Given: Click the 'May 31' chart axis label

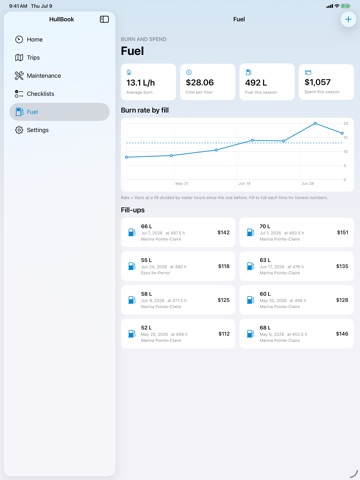Looking at the screenshot, I should [x=182, y=183].
